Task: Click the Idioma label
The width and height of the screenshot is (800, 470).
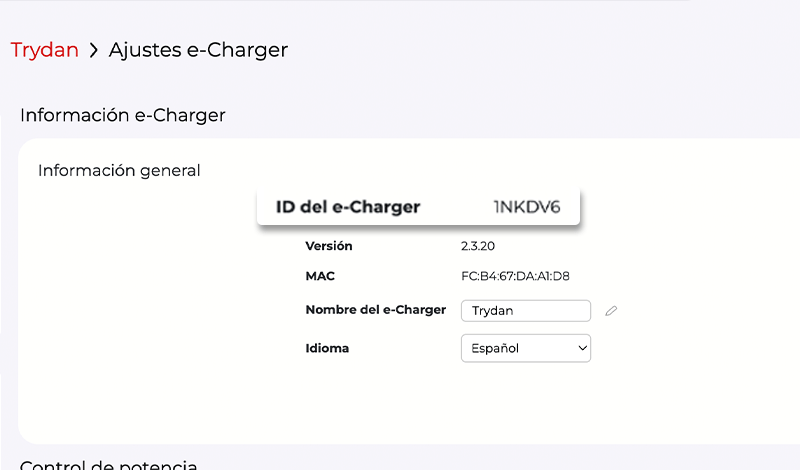Action: pyautogui.click(x=327, y=348)
